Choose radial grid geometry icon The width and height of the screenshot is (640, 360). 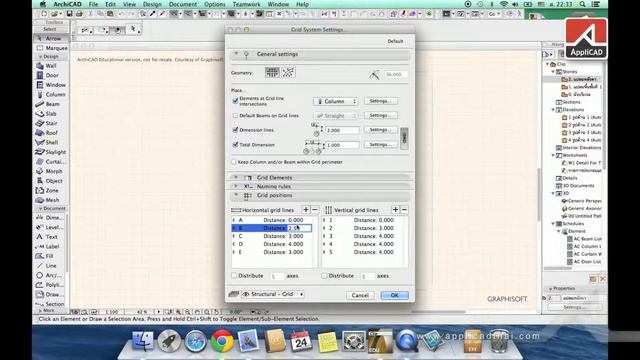(288, 73)
